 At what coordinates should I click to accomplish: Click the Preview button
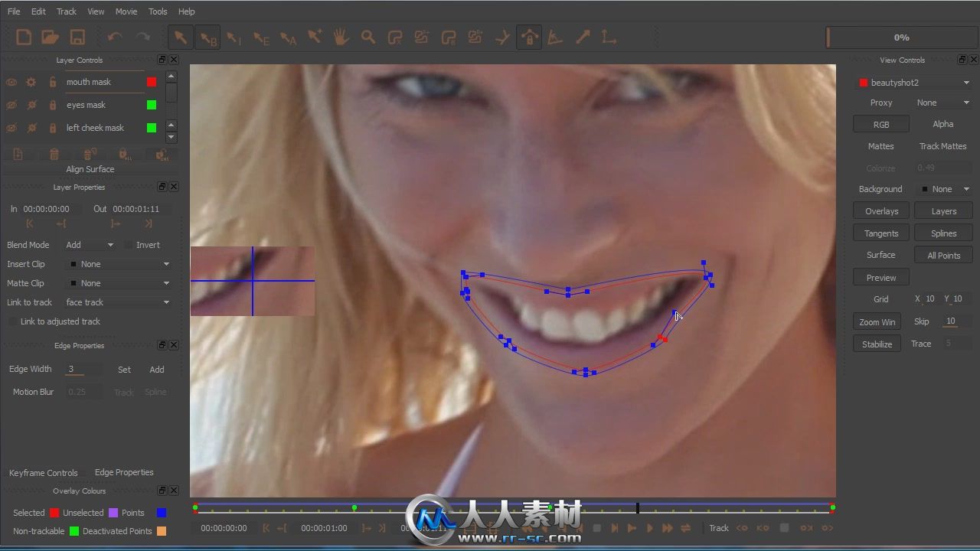pyautogui.click(x=881, y=278)
